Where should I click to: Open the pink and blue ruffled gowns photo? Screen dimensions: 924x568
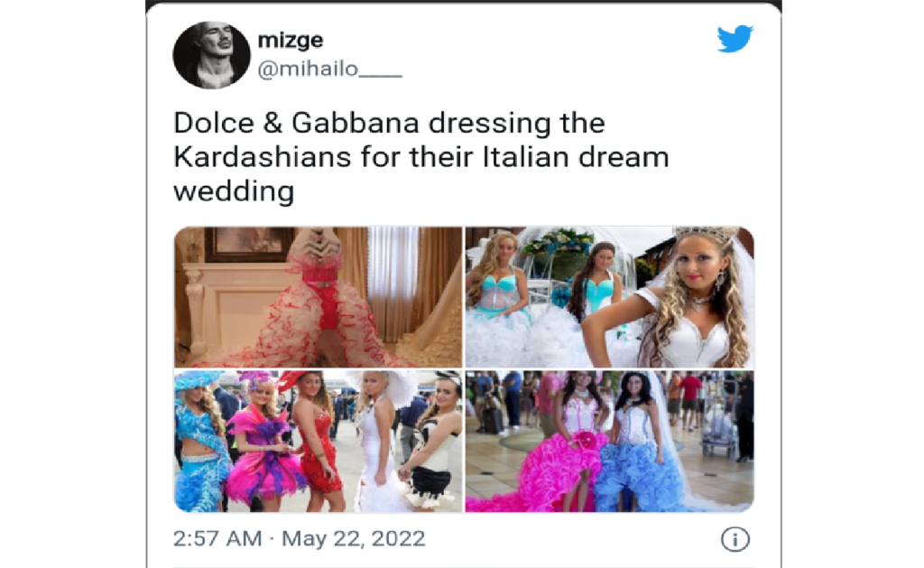coord(610,442)
